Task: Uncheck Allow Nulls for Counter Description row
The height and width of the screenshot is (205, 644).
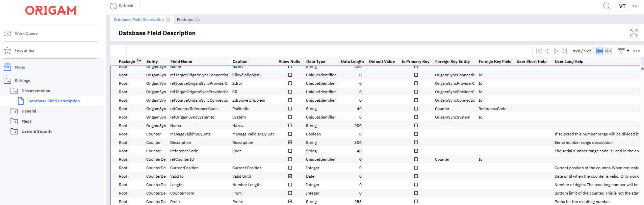Action: 290,143
